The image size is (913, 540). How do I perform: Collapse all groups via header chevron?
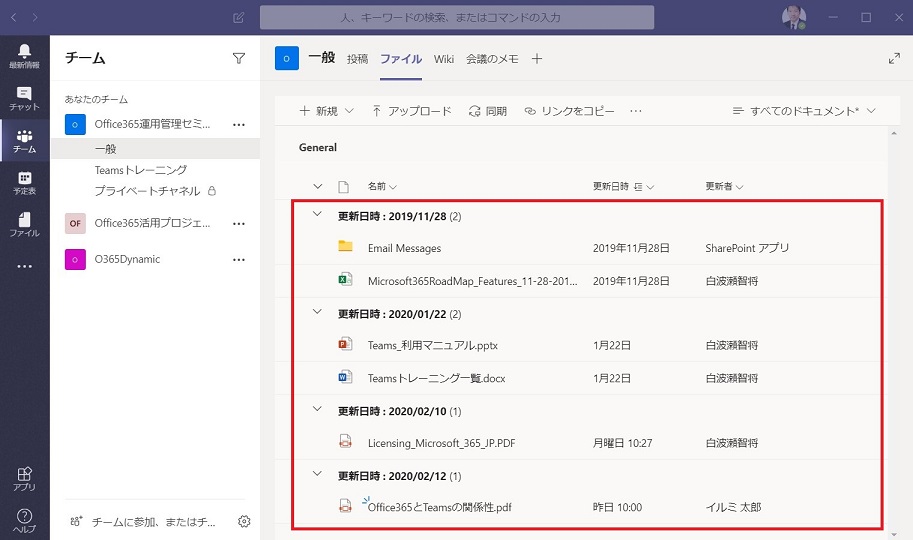[317, 186]
